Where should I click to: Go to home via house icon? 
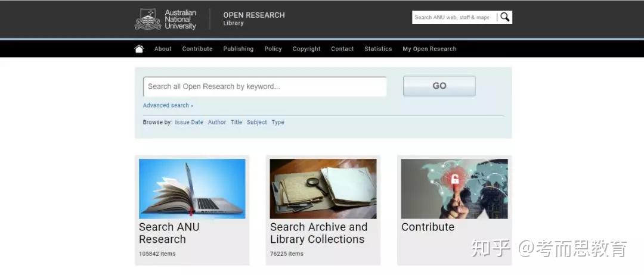[x=139, y=49]
